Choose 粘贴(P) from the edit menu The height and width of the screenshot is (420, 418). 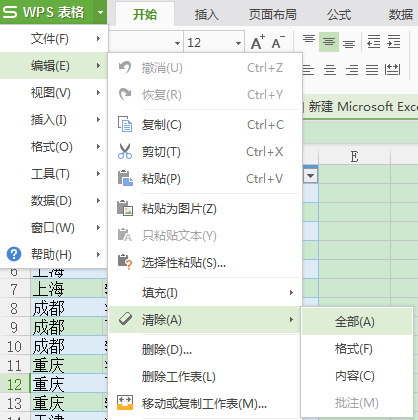[x=205, y=179]
